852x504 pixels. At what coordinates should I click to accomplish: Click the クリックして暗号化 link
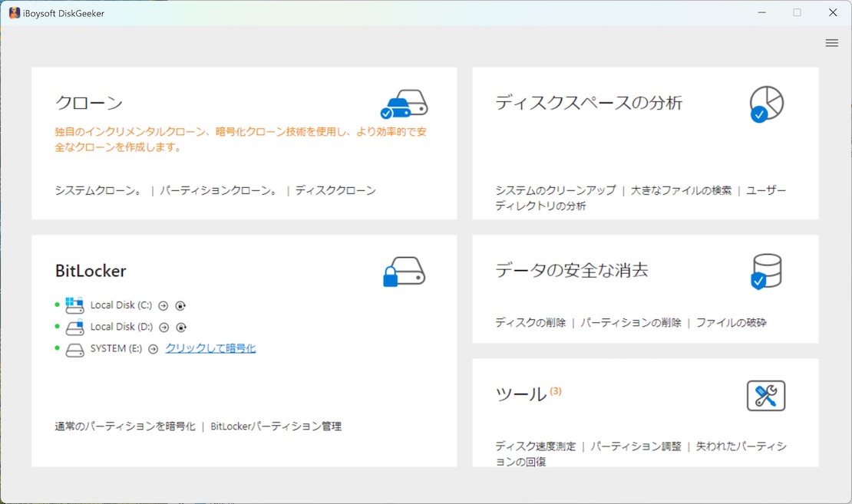(x=210, y=349)
